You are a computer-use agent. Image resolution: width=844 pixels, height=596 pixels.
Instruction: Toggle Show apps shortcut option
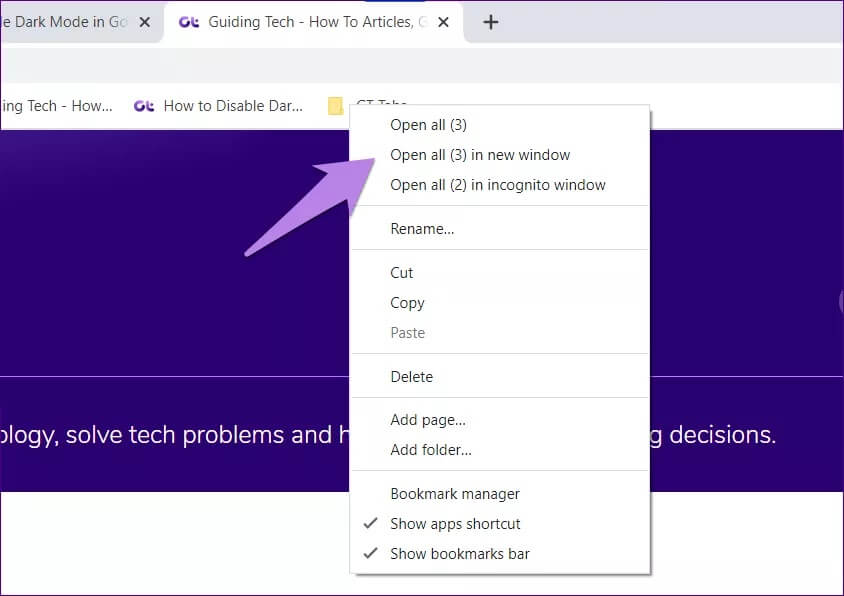pyautogui.click(x=500, y=524)
